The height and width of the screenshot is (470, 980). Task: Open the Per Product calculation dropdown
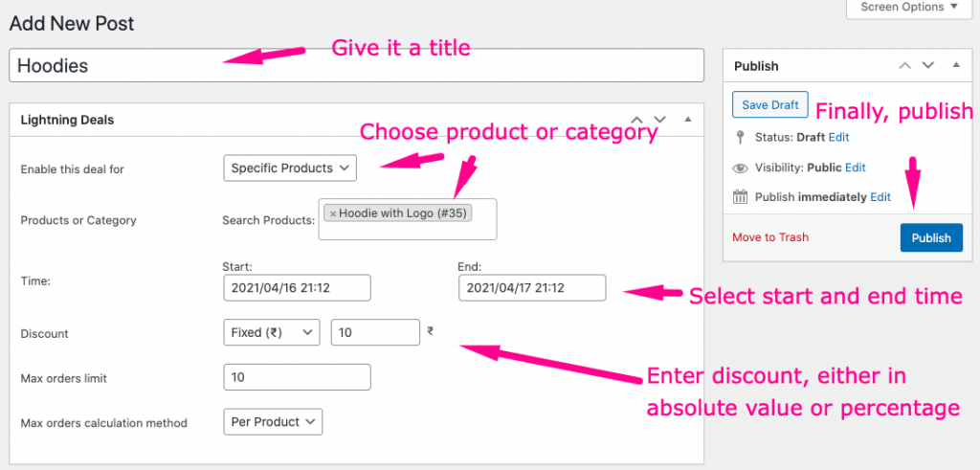[273, 421]
